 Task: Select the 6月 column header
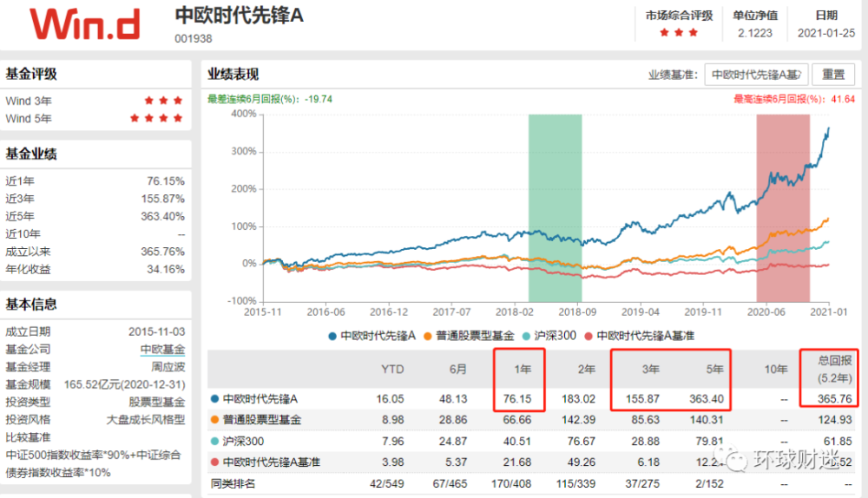457,369
